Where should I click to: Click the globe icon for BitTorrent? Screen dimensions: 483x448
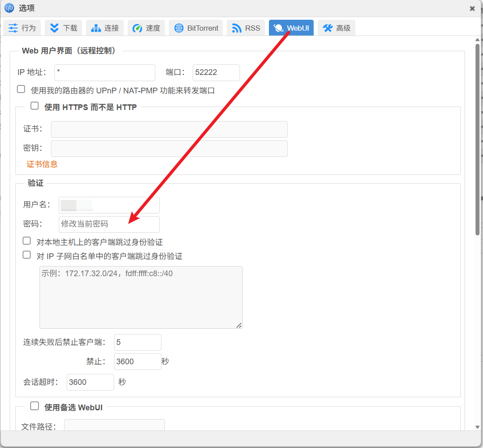coord(179,28)
